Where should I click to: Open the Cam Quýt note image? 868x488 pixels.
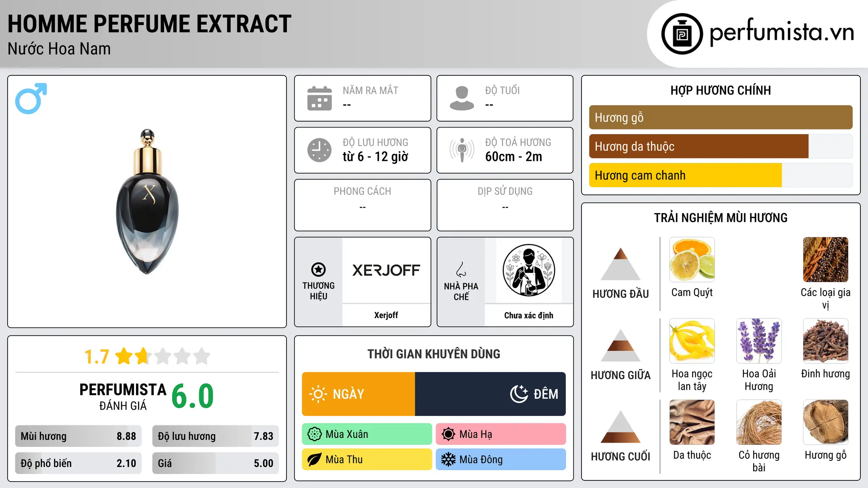692,260
